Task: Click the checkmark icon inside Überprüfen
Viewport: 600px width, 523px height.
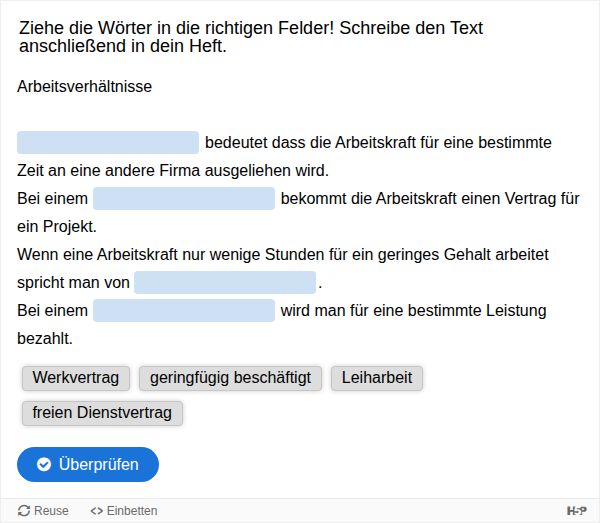Action: pyautogui.click(x=44, y=464)
